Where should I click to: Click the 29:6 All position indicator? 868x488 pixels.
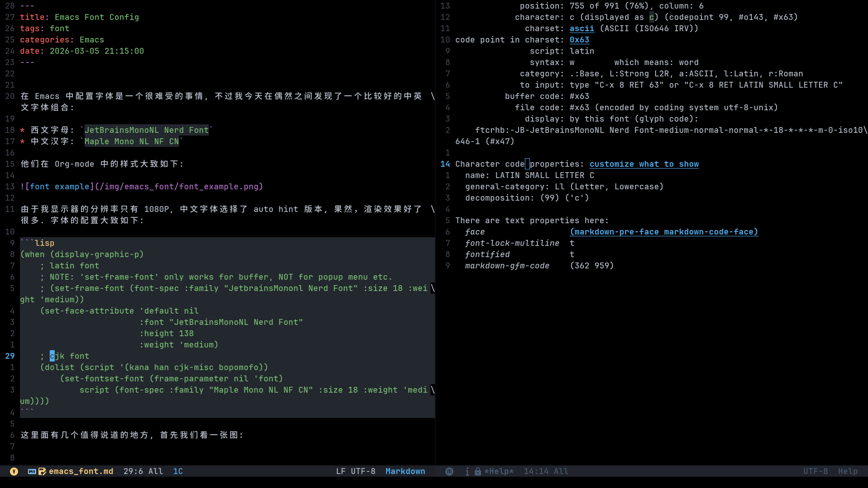pos(143,471)
